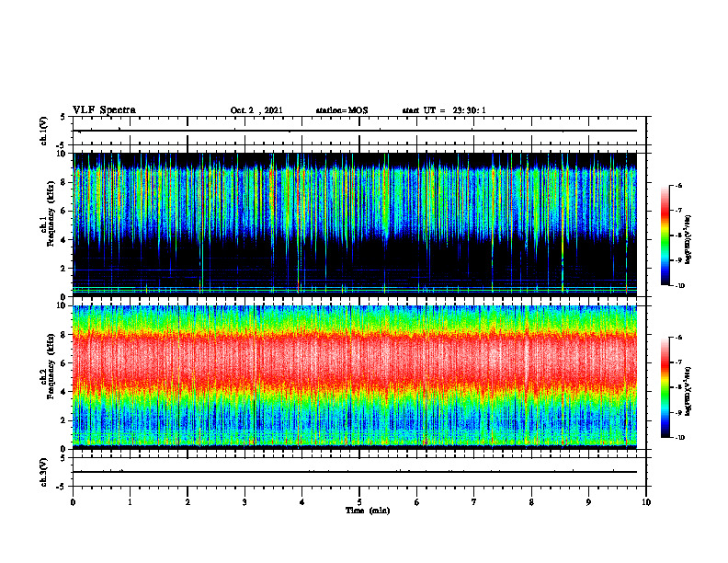
Task: Click the ch.1 spectrogram color bar
Action: tap(665, 236)
